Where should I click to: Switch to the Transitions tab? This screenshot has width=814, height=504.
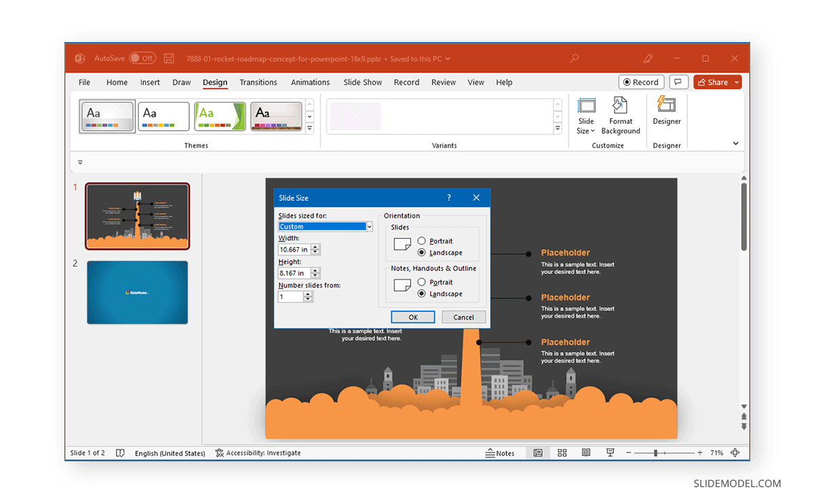click(258, 81)
